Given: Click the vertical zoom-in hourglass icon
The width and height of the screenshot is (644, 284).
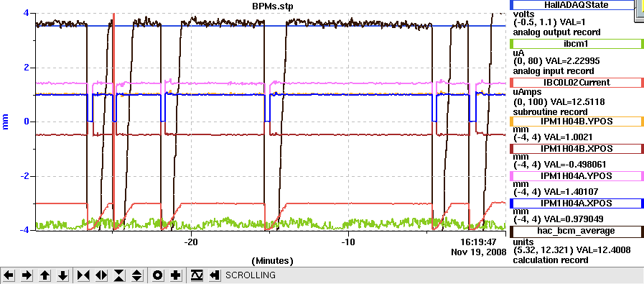Looking at the screenshot, I should (118, 275).
